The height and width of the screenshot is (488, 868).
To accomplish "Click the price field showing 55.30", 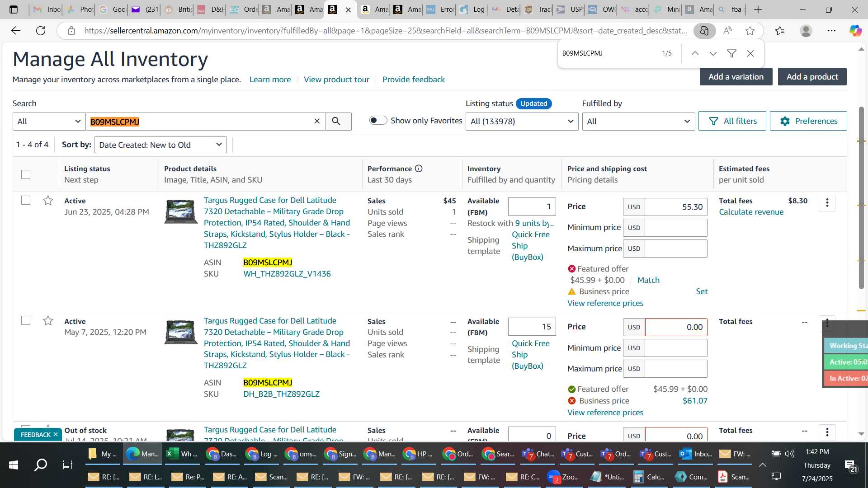I will click(x=676, y=207).
